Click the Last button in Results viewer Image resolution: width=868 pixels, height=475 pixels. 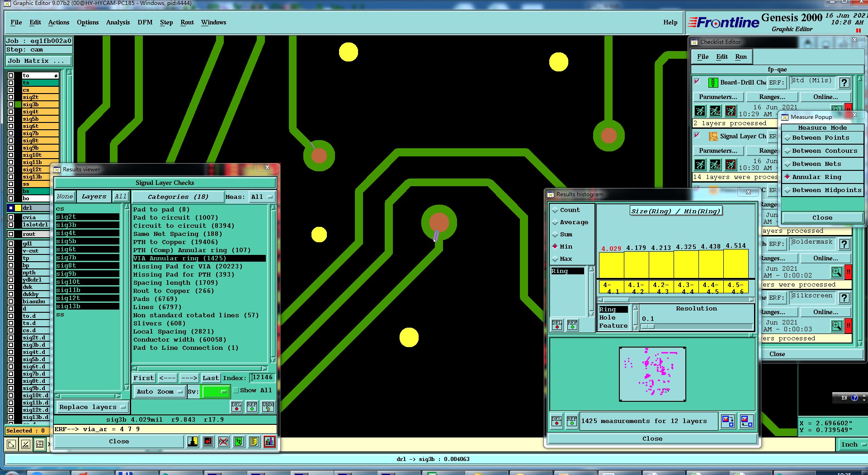point(211,378)
